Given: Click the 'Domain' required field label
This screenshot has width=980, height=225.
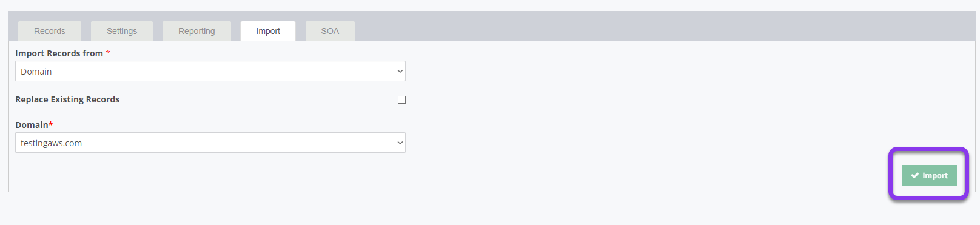Looking at the screenshot, I should (32, 125).
